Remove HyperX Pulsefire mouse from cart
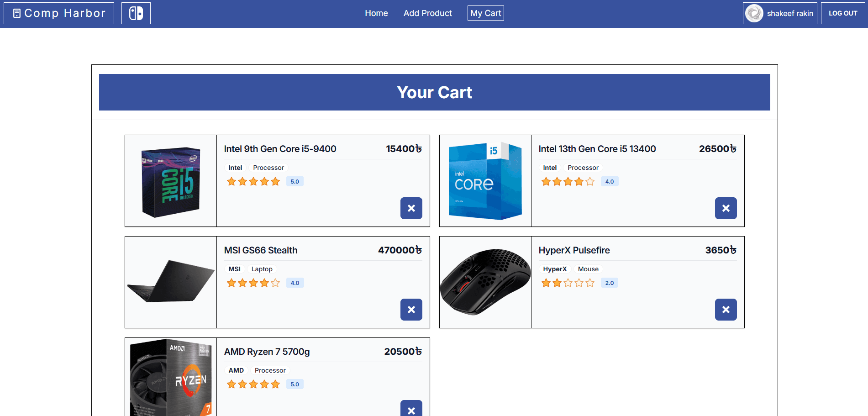Image resolution: width=868 pixels, height=416 pixels. [x=726, y=310]
